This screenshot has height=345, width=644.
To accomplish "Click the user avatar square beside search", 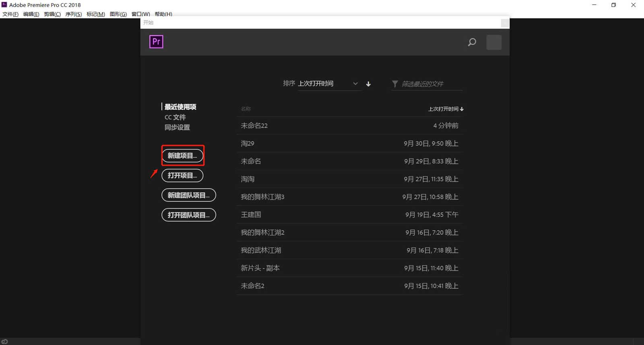I will 494,42.
